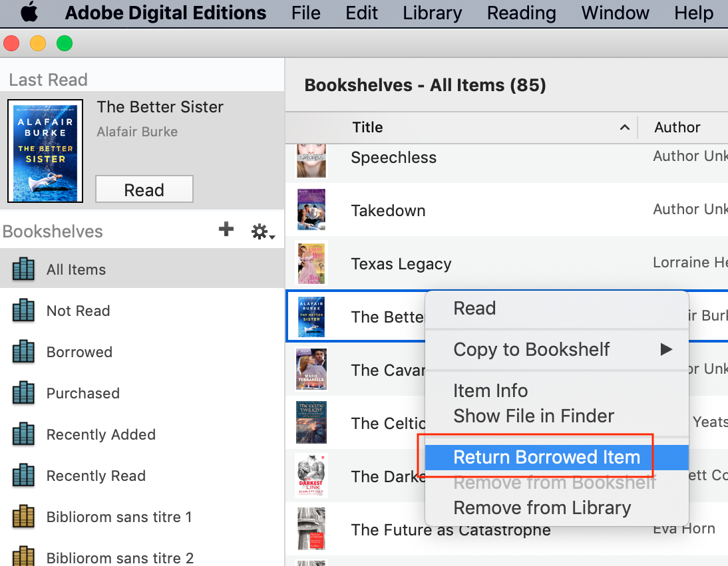Click Remove from Library option
The image size is (728, 566).
tap(542, 508)
